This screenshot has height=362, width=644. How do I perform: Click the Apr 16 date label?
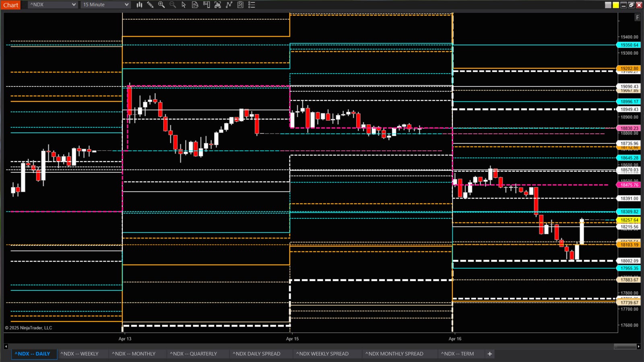tap(455, 339)
